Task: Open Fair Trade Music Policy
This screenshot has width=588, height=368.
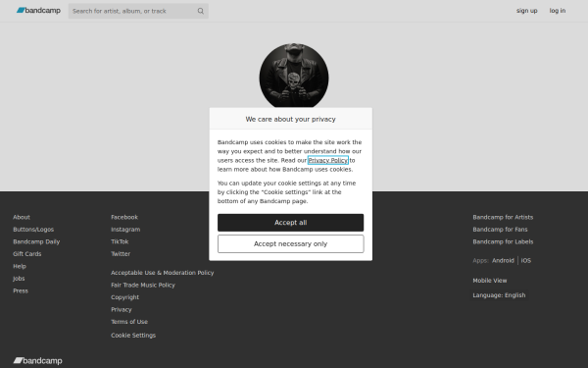Action: (x=143, y=285)
